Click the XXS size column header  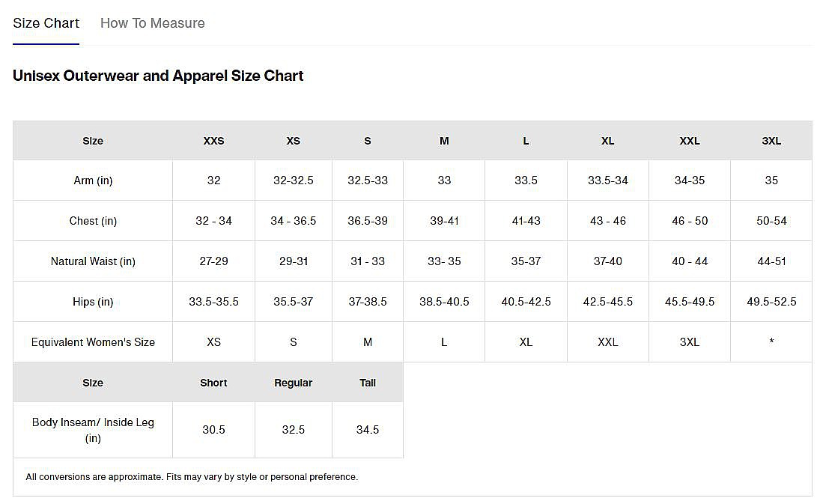click(x=213, y=141)
